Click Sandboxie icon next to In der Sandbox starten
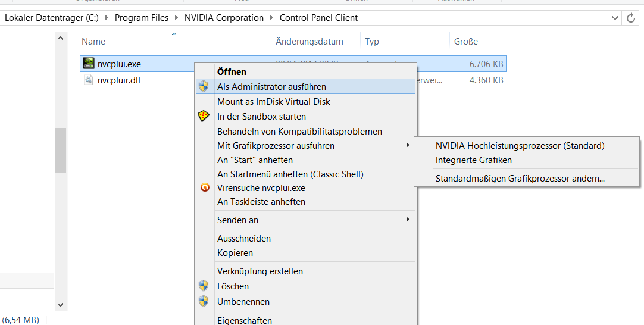Screen dimensions: 644x325 point(204,116)
